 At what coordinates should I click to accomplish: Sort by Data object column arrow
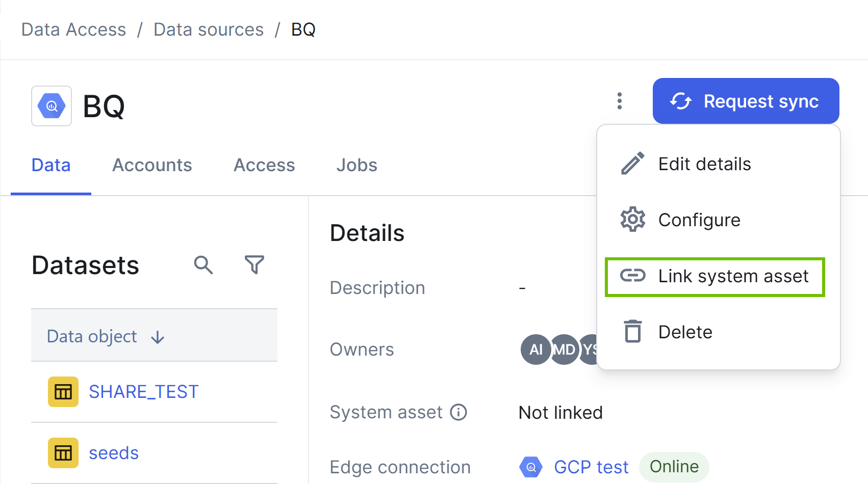158,337
